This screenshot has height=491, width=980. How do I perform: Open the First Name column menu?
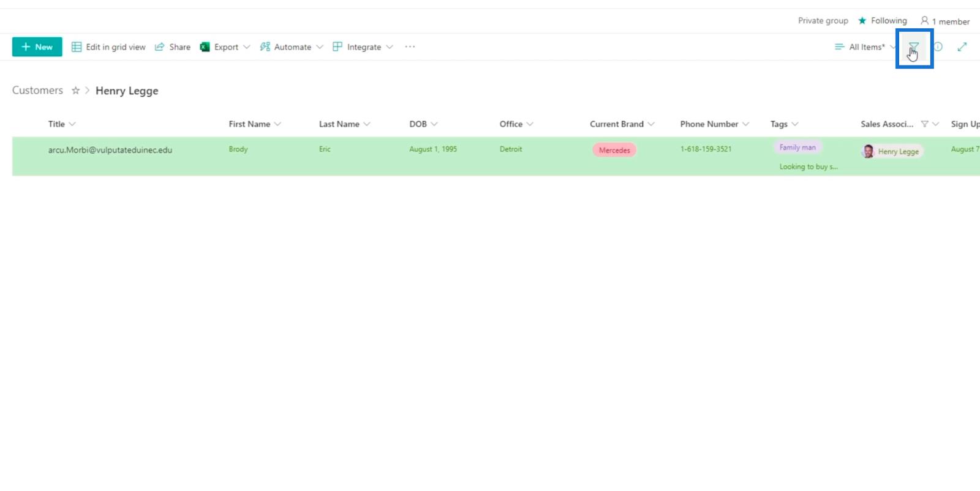point(255,124)
